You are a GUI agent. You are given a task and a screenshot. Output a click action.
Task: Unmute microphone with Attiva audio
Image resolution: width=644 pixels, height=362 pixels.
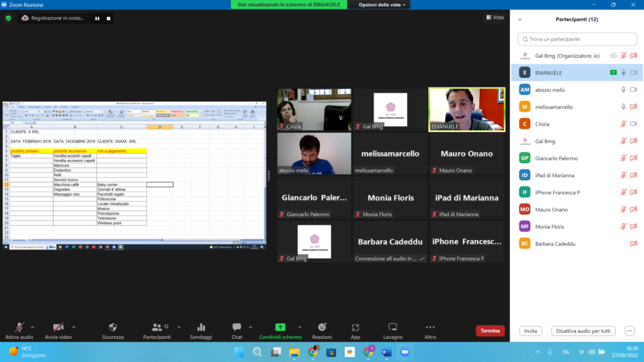click(x=19, y=327)
